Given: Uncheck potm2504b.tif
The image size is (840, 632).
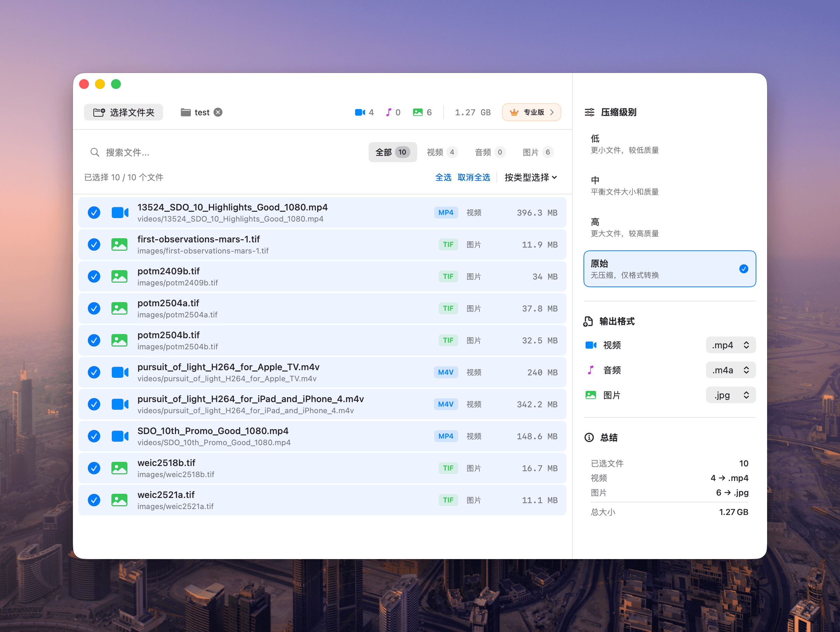Looking at the screenshot, I should pyautogui.click(x=94, y=340).
